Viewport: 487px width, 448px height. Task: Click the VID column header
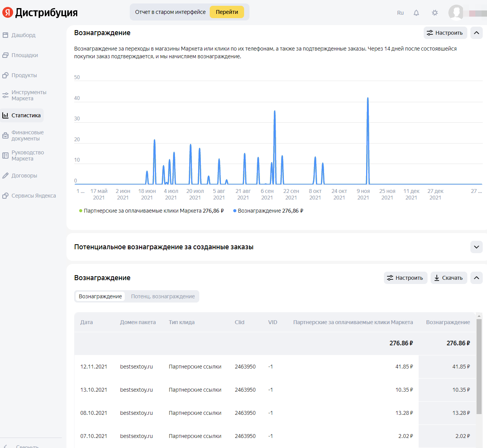click(x=273, y=322)
